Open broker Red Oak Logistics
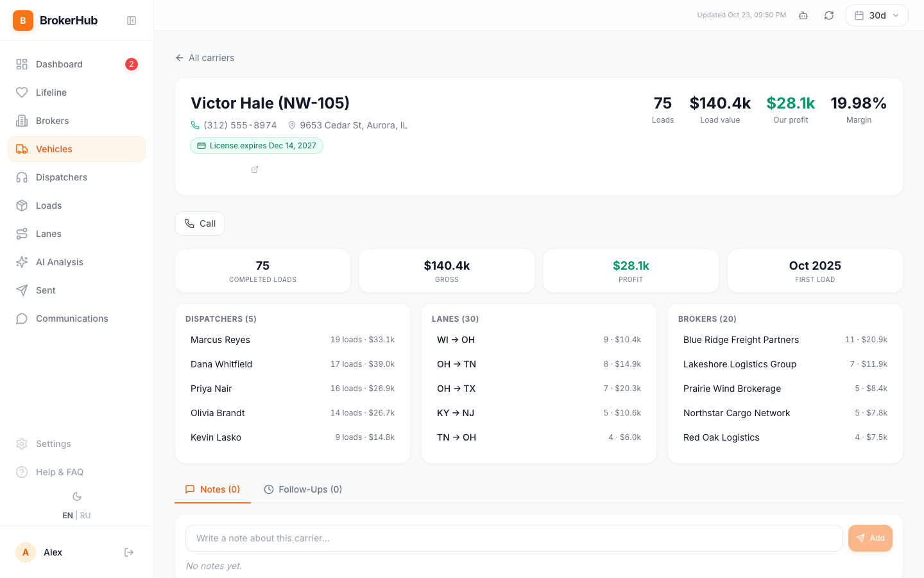This screenshot has height=578, width=924. tap(785, 437)
